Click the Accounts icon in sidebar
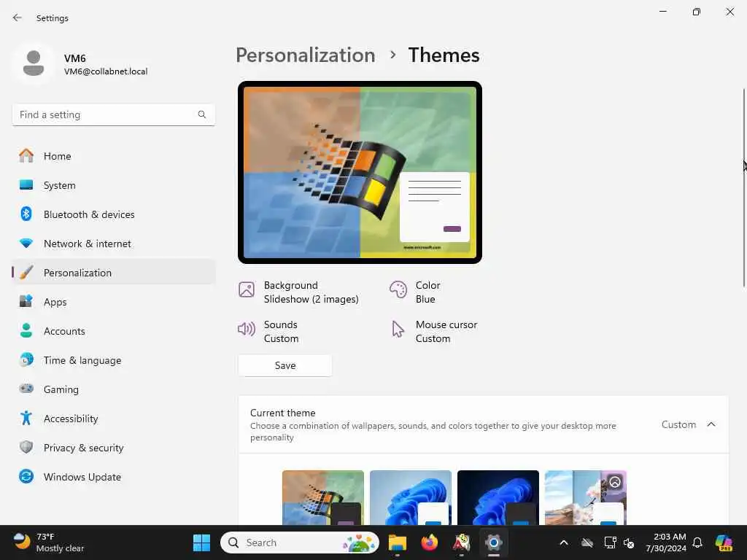 26,330
